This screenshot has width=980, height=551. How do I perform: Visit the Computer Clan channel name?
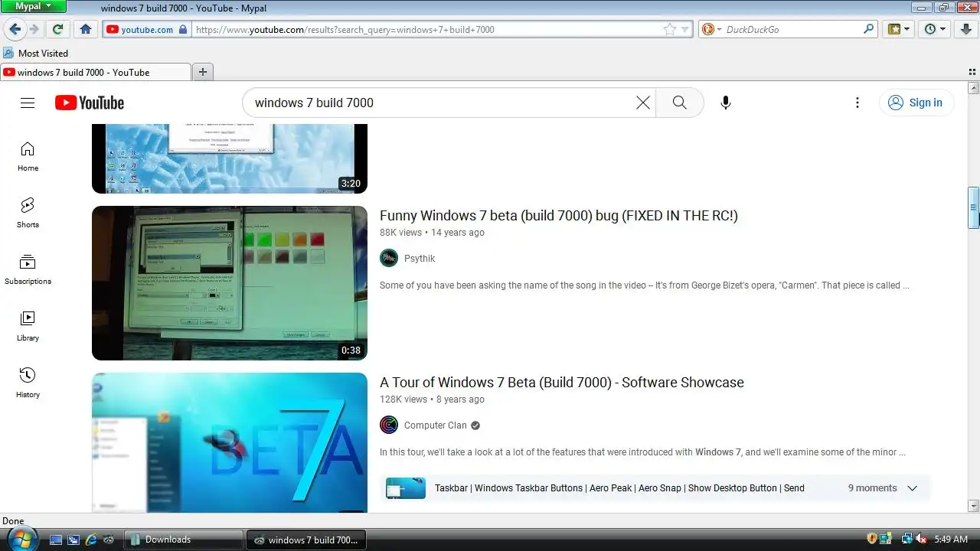pyautogui.click(x=435, y=425)
